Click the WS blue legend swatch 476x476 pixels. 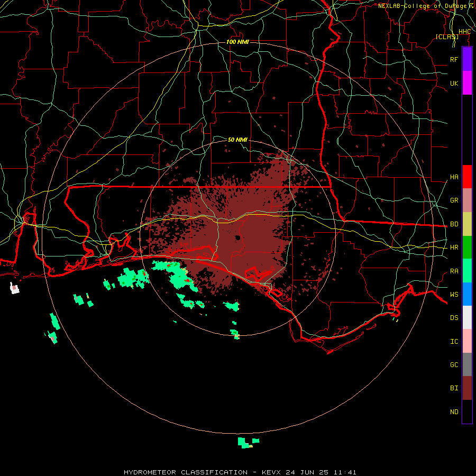(467, 294)
